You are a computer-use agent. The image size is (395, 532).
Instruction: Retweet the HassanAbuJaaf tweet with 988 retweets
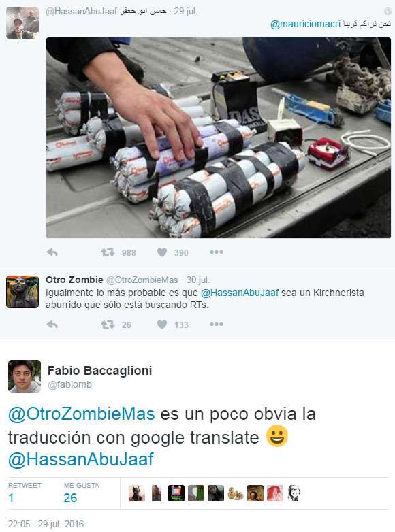(x=108, y=252)
